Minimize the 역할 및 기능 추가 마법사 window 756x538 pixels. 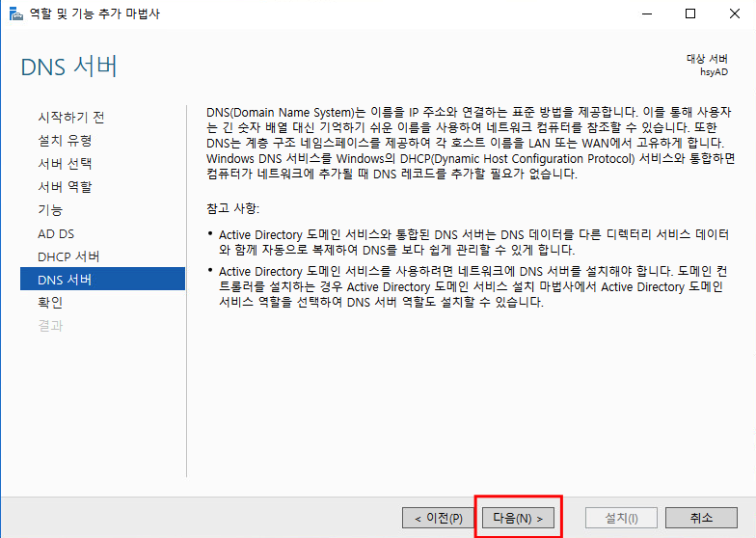(647, 13)
